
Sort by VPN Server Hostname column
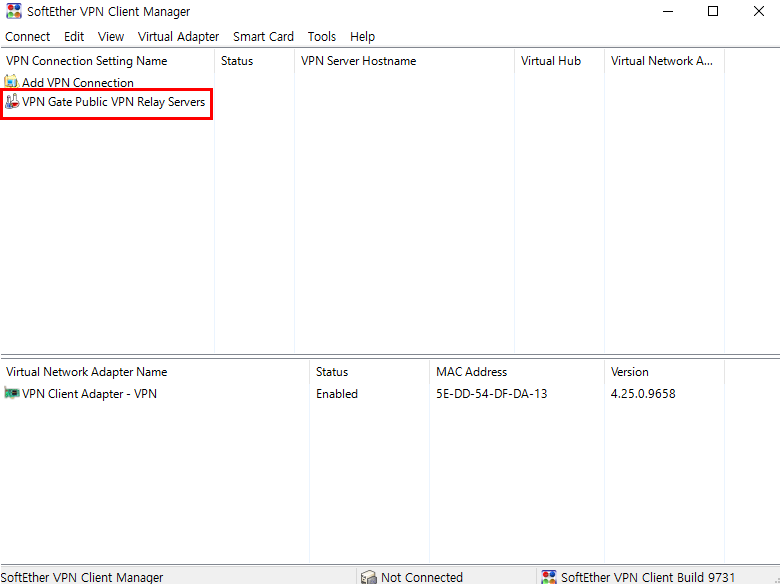coord(404,61)
